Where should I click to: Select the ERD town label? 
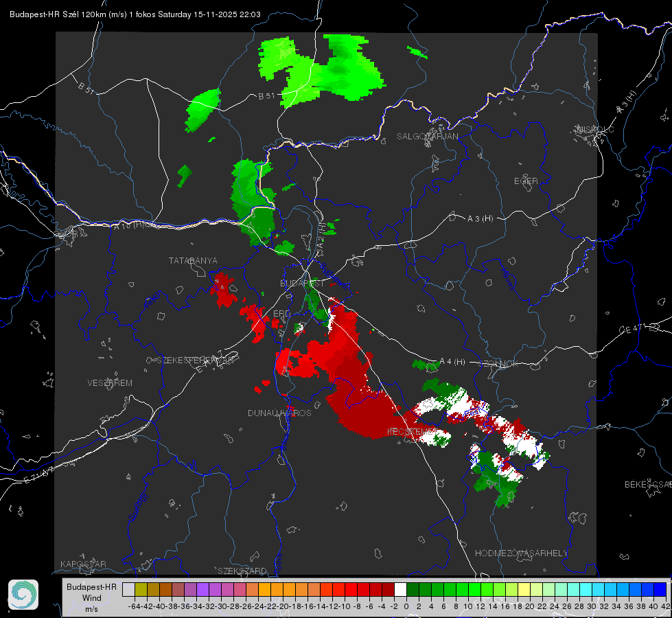pyautogui.click(x=281, y=314)
